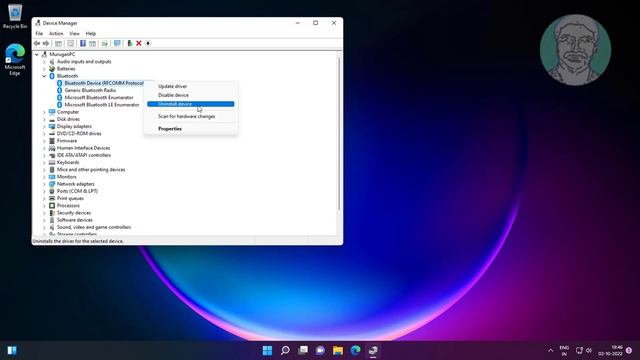Open Task View on the taskbar
The image size is (640, 360).
point(303,350)
